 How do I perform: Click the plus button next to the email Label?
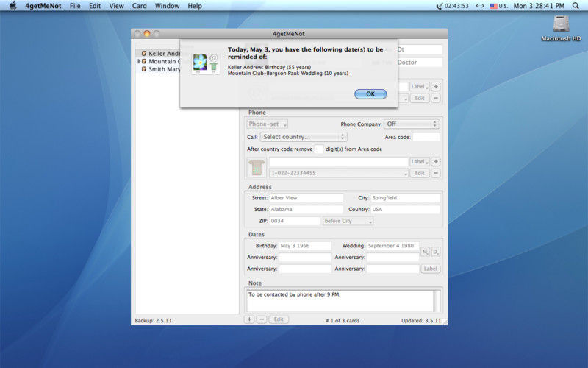tap(435, 86)
